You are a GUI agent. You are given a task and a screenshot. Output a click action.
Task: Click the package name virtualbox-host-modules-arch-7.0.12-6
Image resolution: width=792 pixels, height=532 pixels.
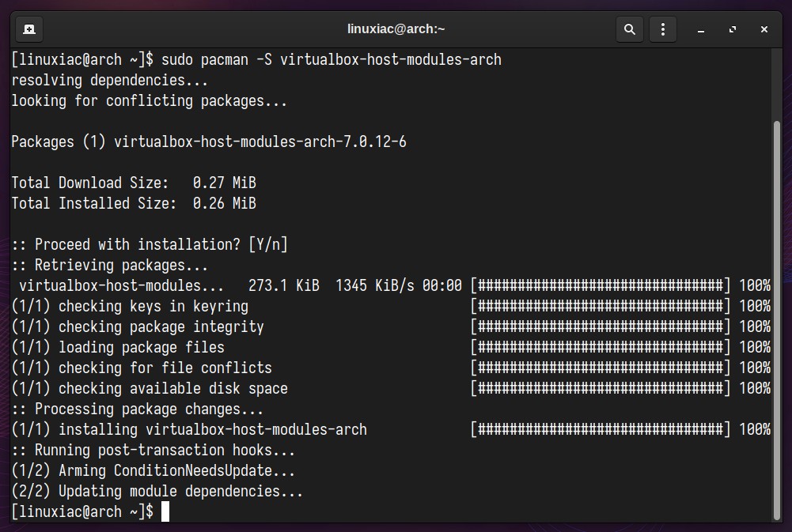pyautogui.click(x=260, y=141)
